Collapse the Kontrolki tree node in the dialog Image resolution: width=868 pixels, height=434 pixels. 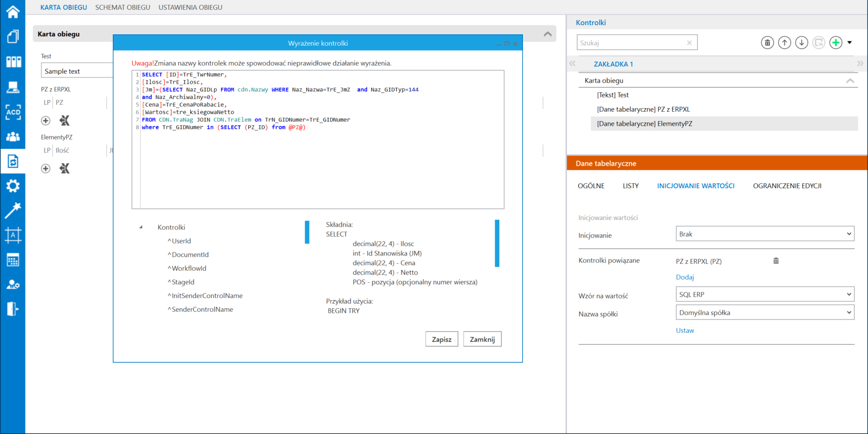click(x=141, y=227)
